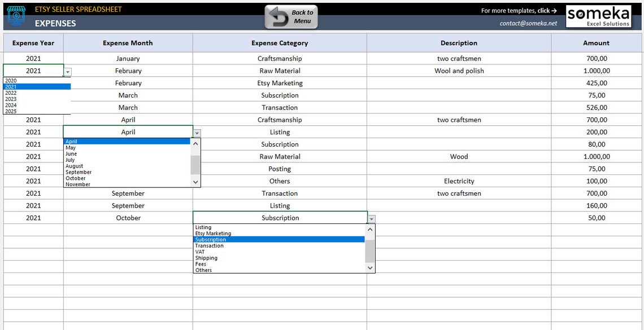
Task: Click category list scroll up arrow
Action: 370,229
